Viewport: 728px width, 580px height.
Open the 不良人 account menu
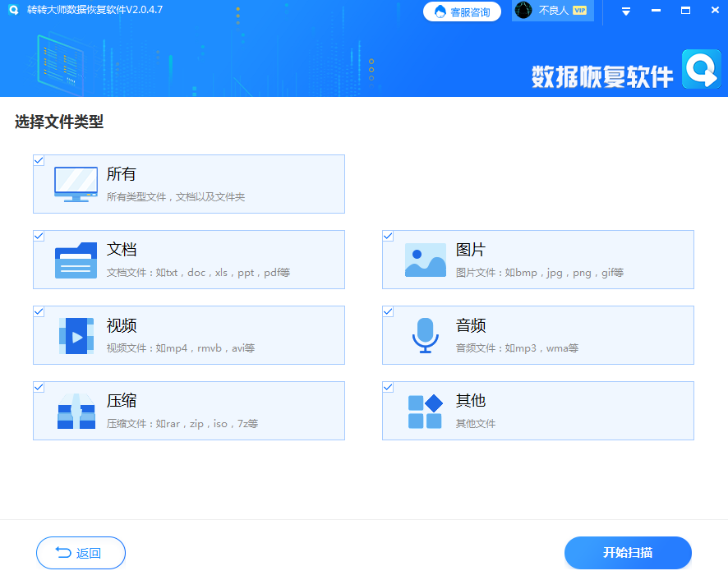[x=551, y=12]
